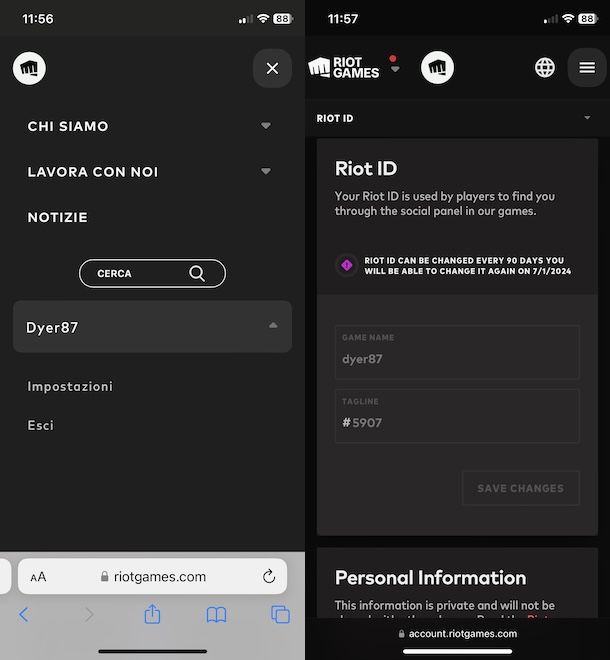Image resolution: width=610 pixels, height=660 pixels.
Task: Go back in Safari
Action: pyautogui.click(x=24, y=615)
